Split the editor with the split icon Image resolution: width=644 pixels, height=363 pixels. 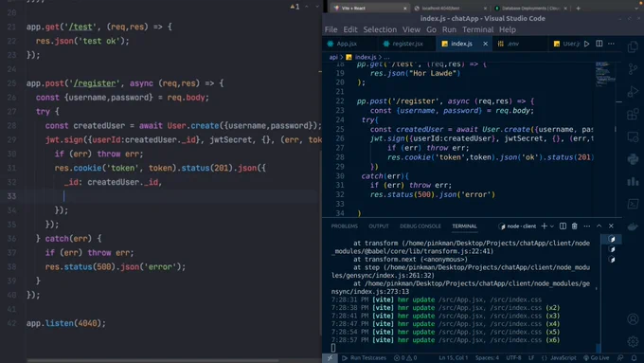599,44
